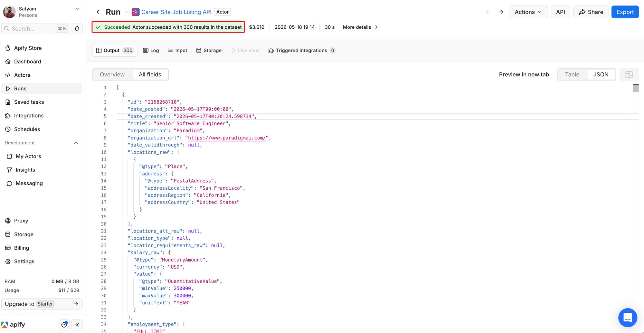Click the Succeeded status message
Screen dimensions: 644x333
[x=168, y=27]
